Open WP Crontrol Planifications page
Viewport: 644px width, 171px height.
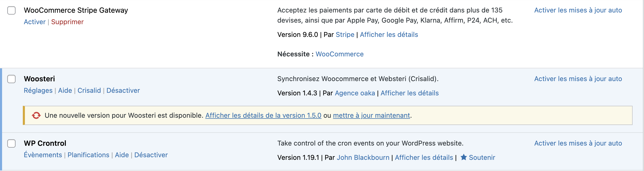pyautogui.click(x=88, y=155)
